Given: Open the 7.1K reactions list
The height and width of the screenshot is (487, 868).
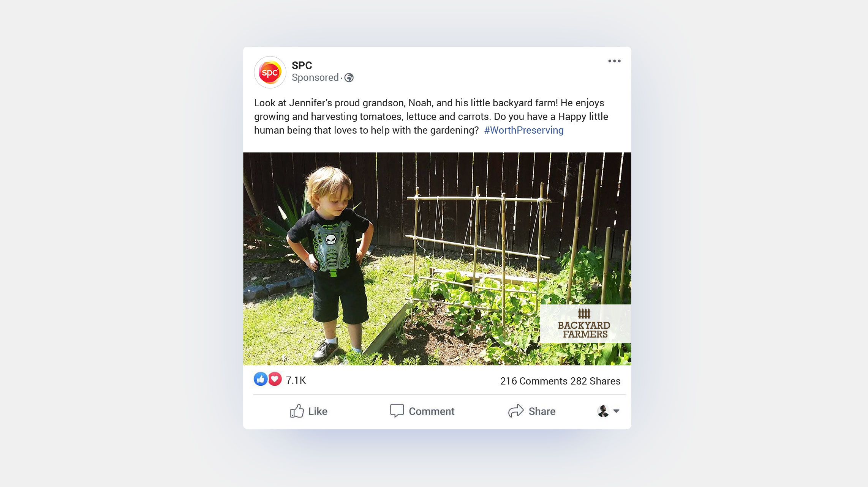Looking at the screenshot, I should (296, 380).
